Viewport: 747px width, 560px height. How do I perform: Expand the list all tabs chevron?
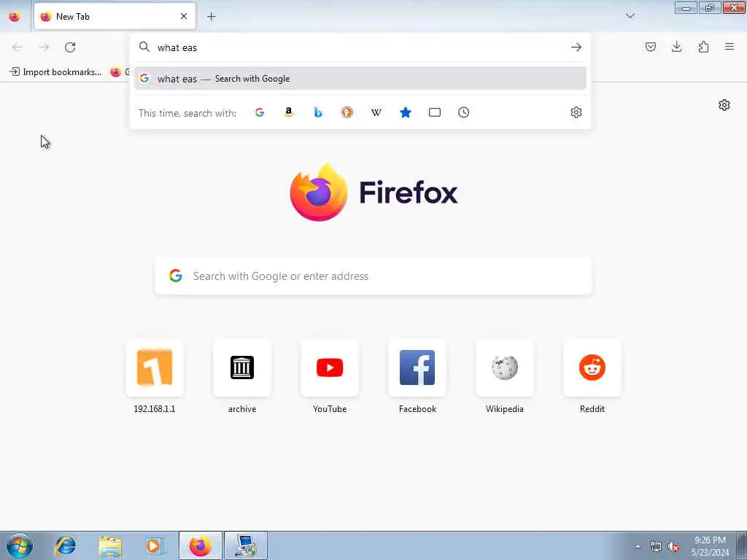630,16
